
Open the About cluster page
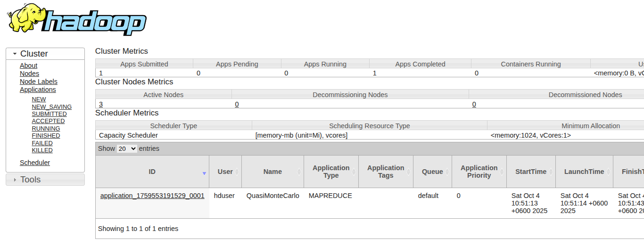(28, 66)
